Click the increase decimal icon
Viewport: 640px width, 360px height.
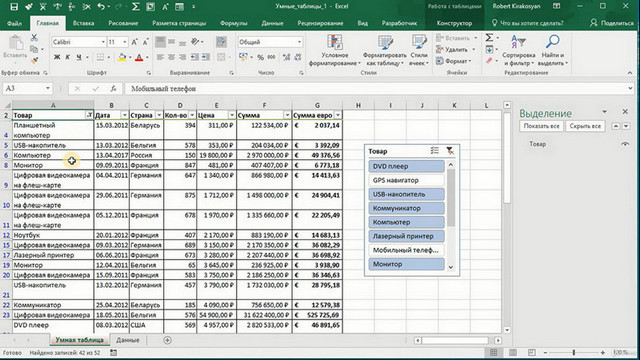pyautogui.click(x=287, y=57)
